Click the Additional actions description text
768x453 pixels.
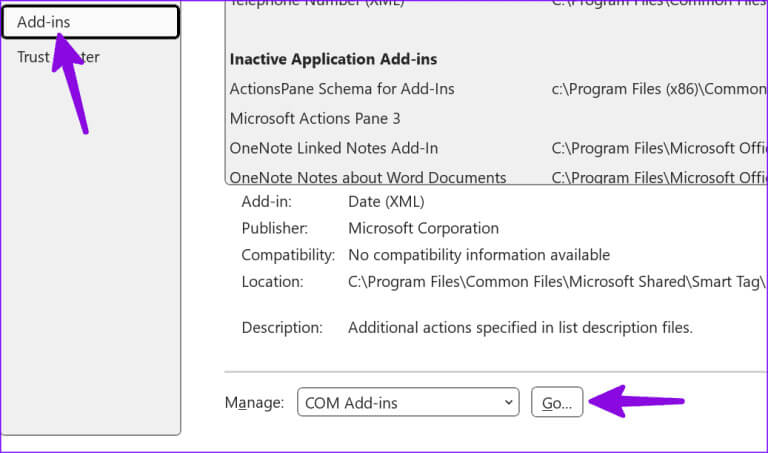[520, 328]
